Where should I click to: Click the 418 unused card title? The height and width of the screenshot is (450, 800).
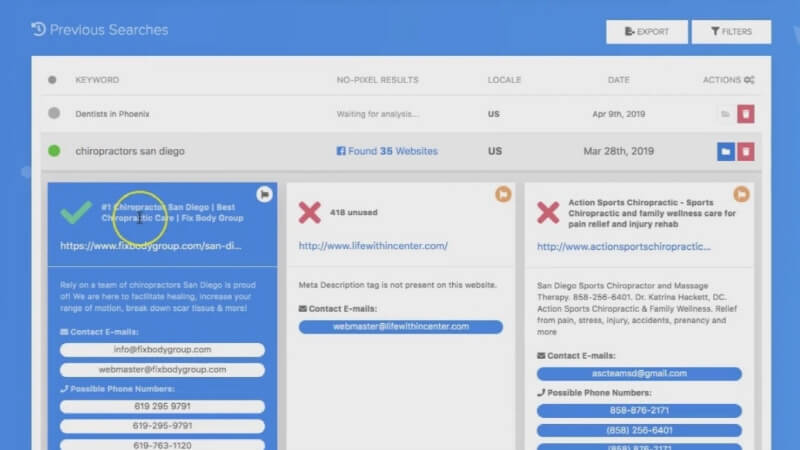[354, 212]
